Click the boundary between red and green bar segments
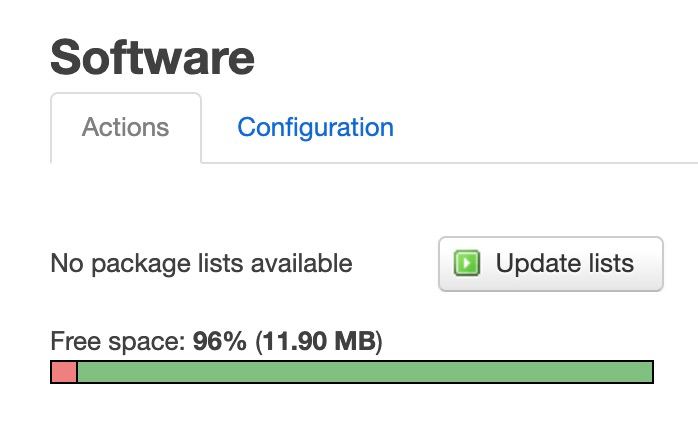 77,372
